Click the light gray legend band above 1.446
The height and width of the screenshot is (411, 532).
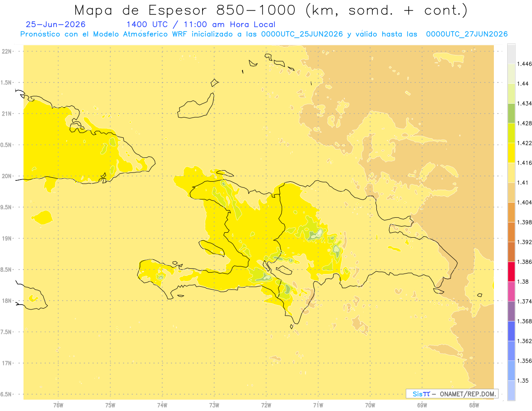coord(511,54)
